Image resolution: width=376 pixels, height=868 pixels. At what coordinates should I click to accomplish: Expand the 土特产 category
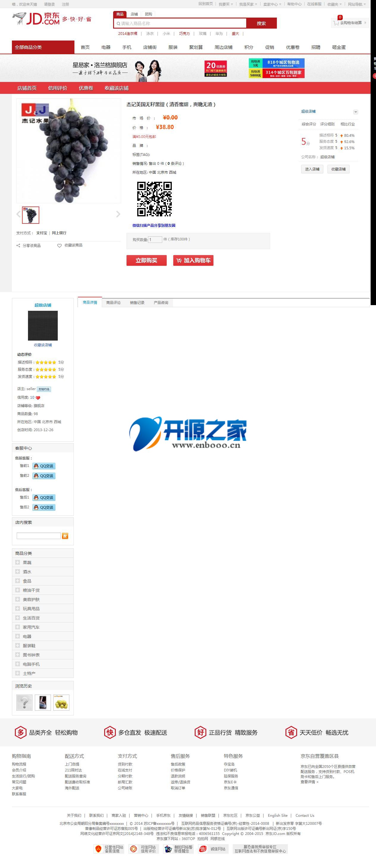point(18,673)
